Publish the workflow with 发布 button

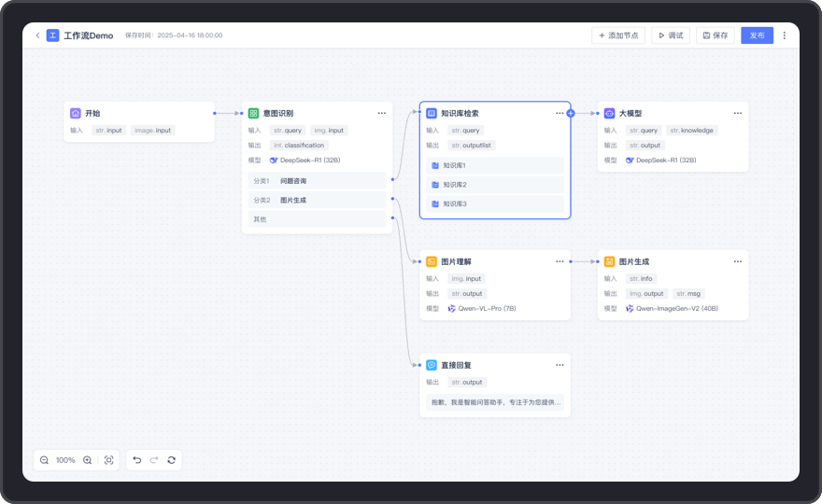click(x=757, y=35)
